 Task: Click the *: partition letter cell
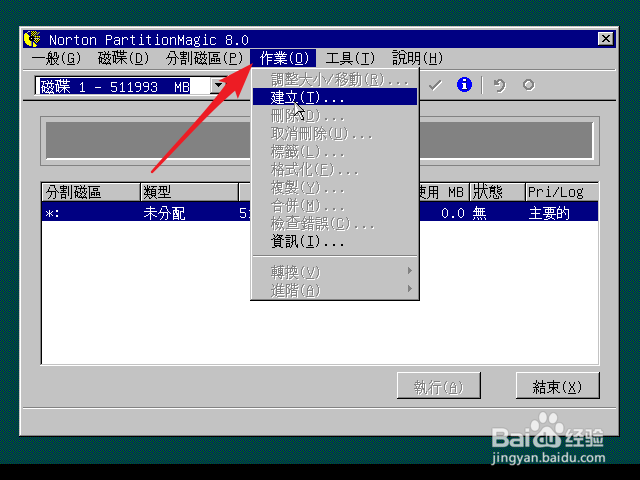pyautogui.click(x=52, y=213)
